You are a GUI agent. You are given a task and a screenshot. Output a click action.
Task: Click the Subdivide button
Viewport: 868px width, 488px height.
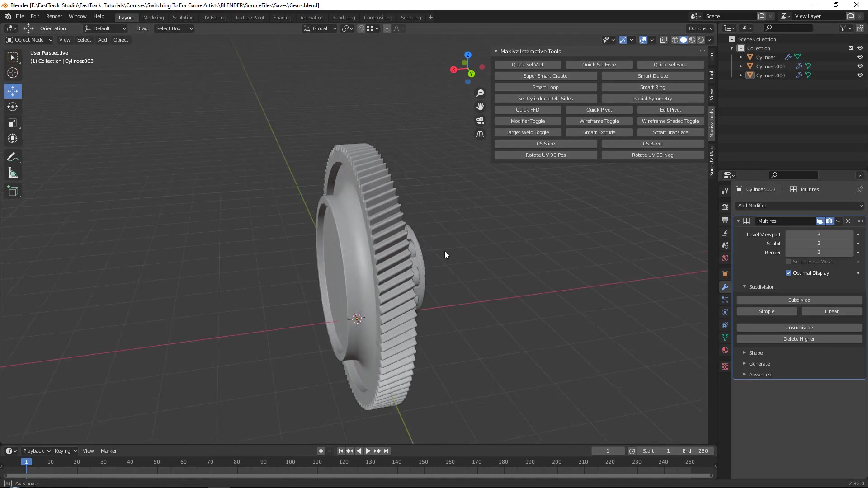tap(799, 300)
